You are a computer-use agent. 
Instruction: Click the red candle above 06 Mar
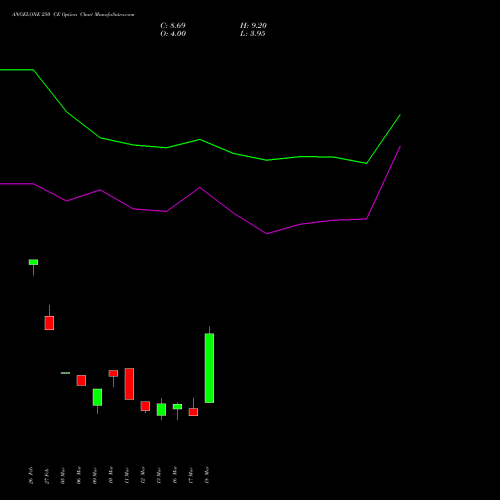(x=81, y=380)
